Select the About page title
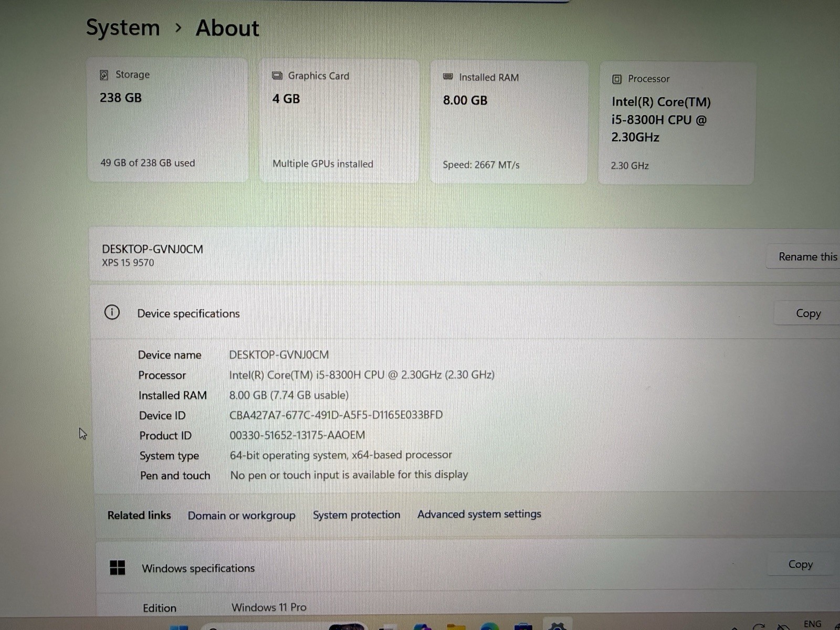 [227, 28]
